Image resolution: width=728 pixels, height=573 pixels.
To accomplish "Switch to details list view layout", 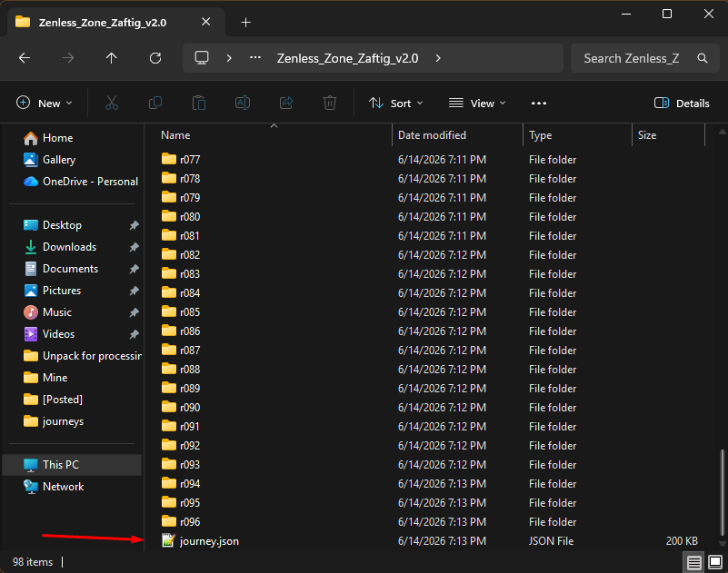I will (x=694, y=563).
